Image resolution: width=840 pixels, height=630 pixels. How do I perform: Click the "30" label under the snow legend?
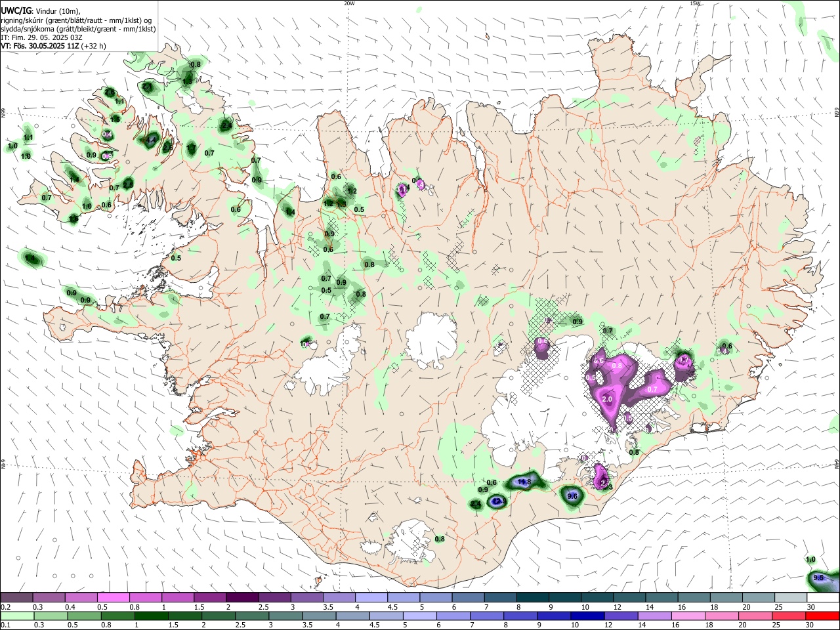click(x=811, y=607)
